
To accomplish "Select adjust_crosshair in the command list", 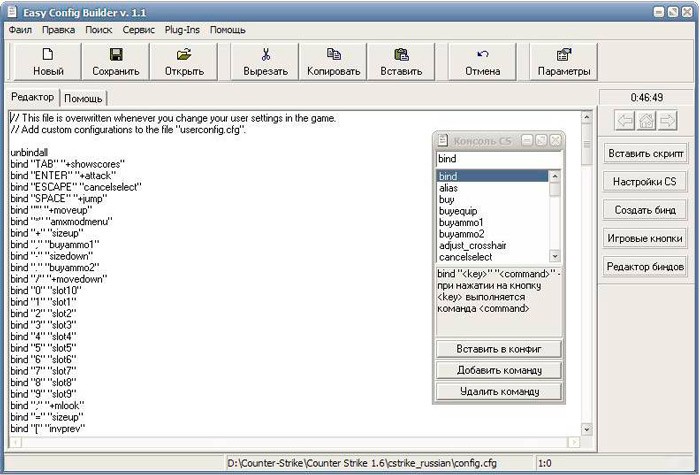I will (492, 246).
